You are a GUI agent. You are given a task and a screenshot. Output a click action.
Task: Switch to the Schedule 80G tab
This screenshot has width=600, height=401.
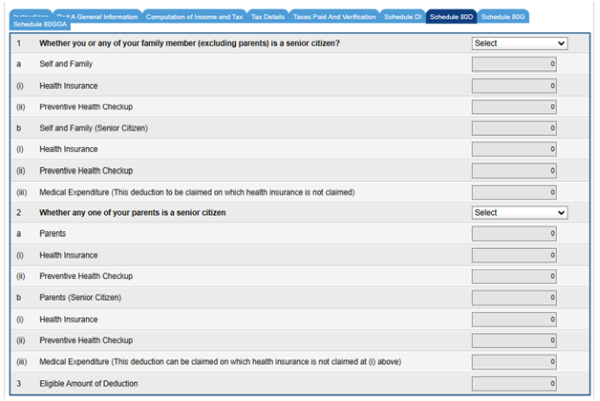503,17
